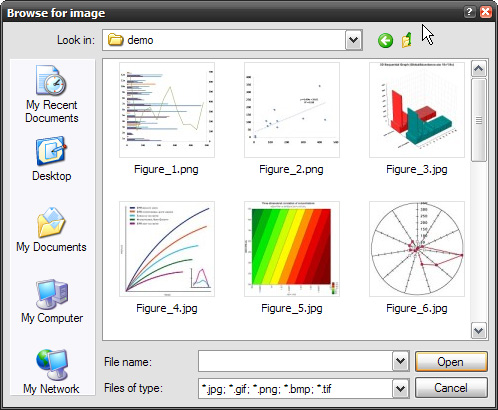Click inside the File name field

pyautogui.click(x=295, y=361)
